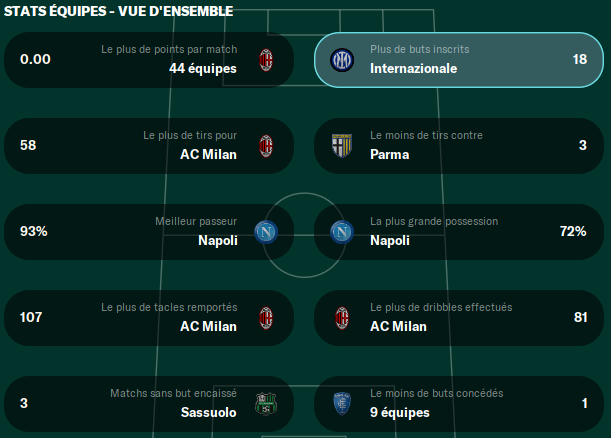Open the 44 équipes list

pyautogui.click(x=203, y=69)
